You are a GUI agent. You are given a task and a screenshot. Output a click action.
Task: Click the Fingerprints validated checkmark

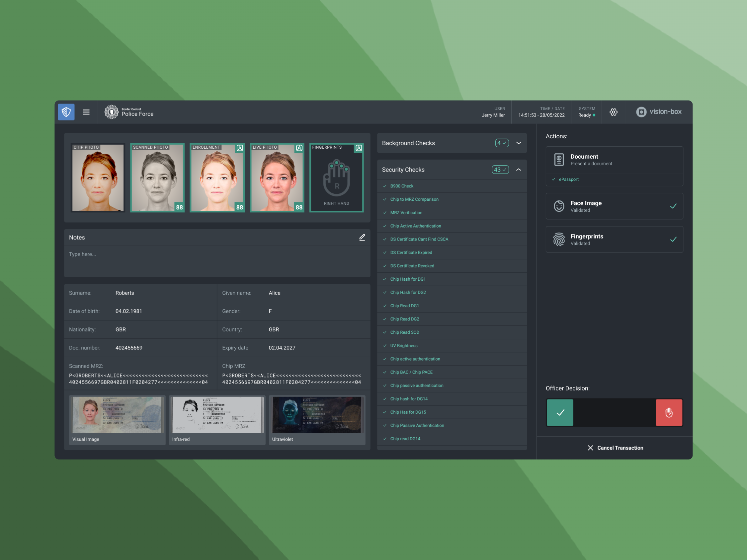[x=673, y=239]
